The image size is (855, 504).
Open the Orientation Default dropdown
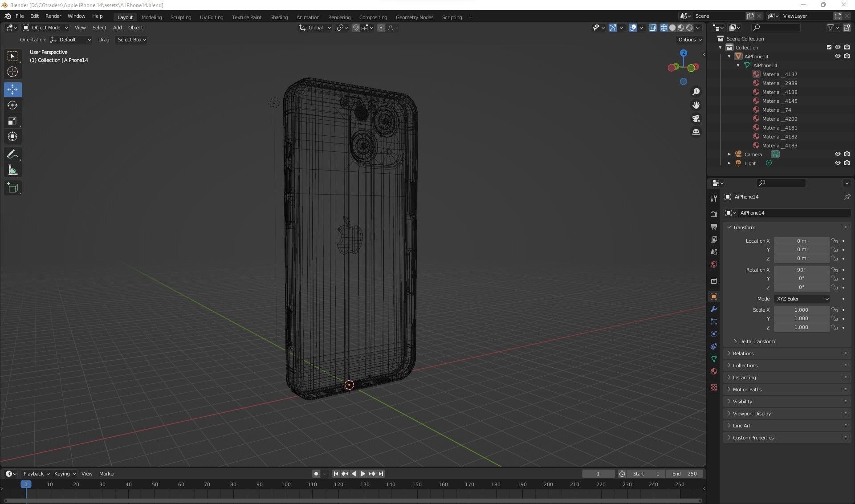71,40
